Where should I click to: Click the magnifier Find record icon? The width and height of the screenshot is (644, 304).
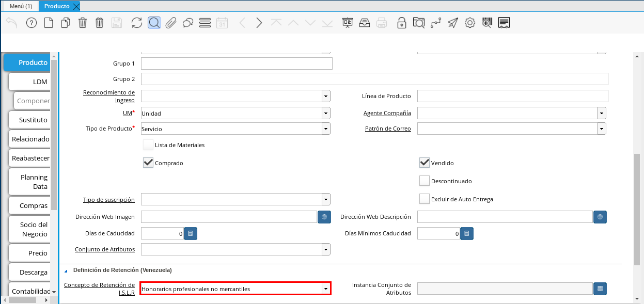(x=154, y=23)
